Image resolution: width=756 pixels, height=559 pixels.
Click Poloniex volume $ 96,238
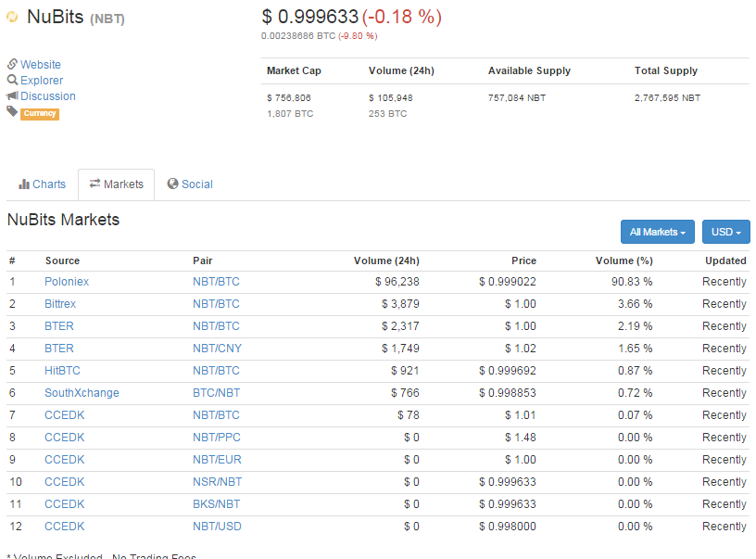(397, 282)
